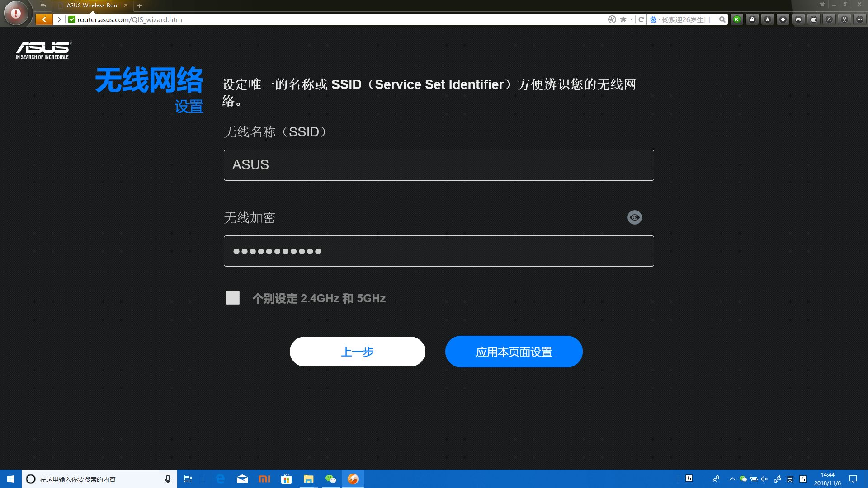
Task: Open WeChat from the Windows taskbar
Action: coord(330,479)
